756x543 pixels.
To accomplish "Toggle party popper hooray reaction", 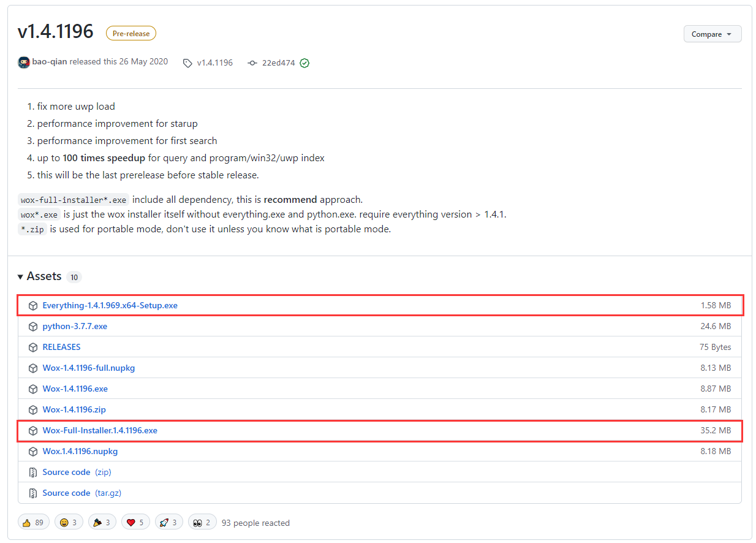I will coord(102,522).
